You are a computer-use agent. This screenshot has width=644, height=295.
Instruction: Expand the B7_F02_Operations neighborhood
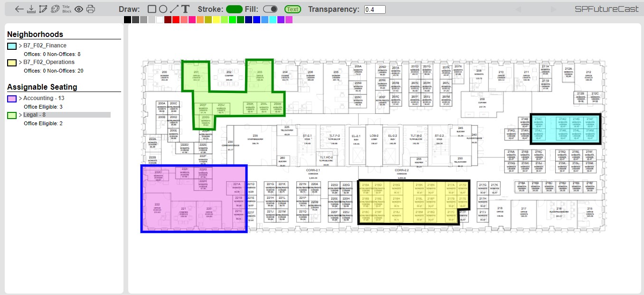coord(20,62)
